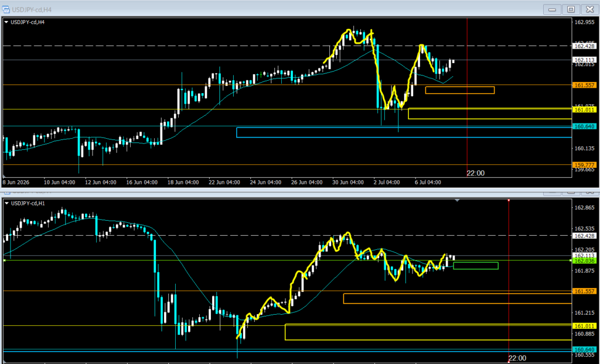Select the small green rectangle on the H1 chart
This screenshot has height=364, width=600.
coord(476,266)
